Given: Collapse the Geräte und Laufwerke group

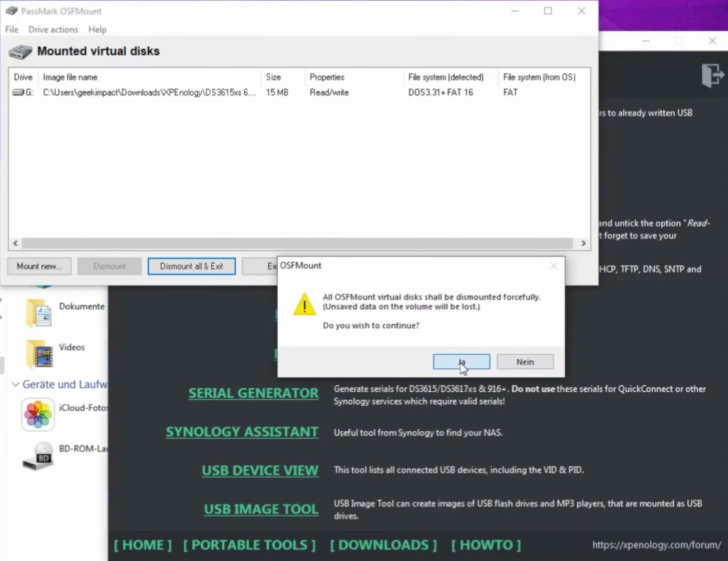Looking at the screenshot, I should tap(16, 384).
